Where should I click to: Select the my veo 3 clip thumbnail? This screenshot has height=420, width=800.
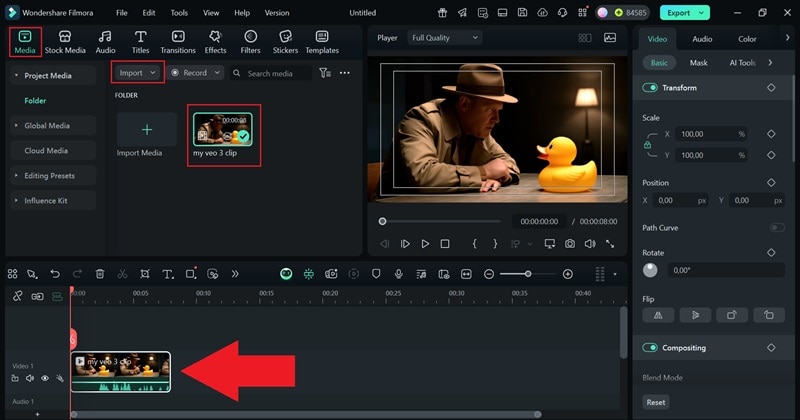[x=223, y=129]
